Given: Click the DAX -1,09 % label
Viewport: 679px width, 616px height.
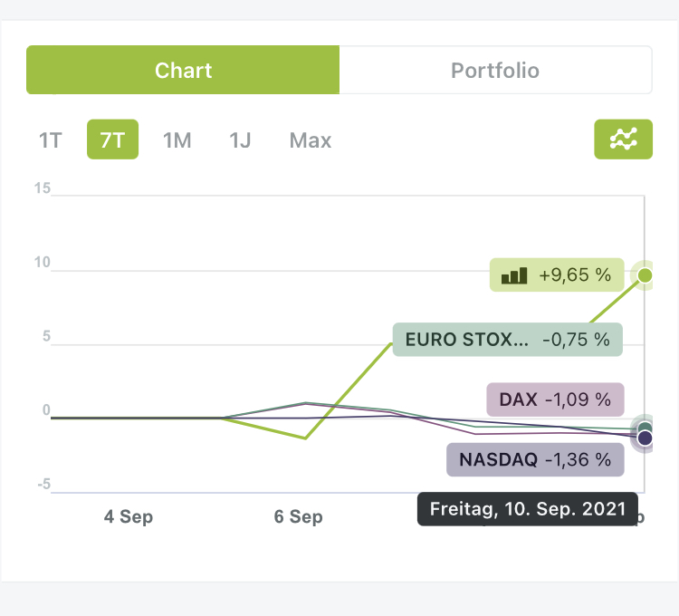Looking at the screenshot, I should point(554,399).
